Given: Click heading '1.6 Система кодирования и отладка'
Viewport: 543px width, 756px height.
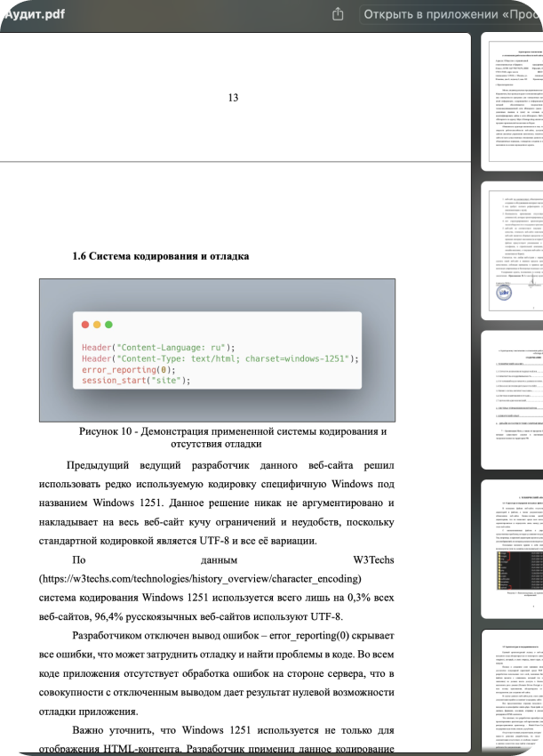Looking at the screenshot, I should (161, 256).
